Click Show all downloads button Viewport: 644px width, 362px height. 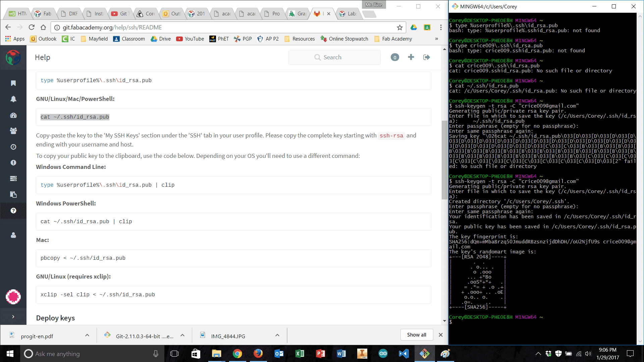(x=416, y=335)
